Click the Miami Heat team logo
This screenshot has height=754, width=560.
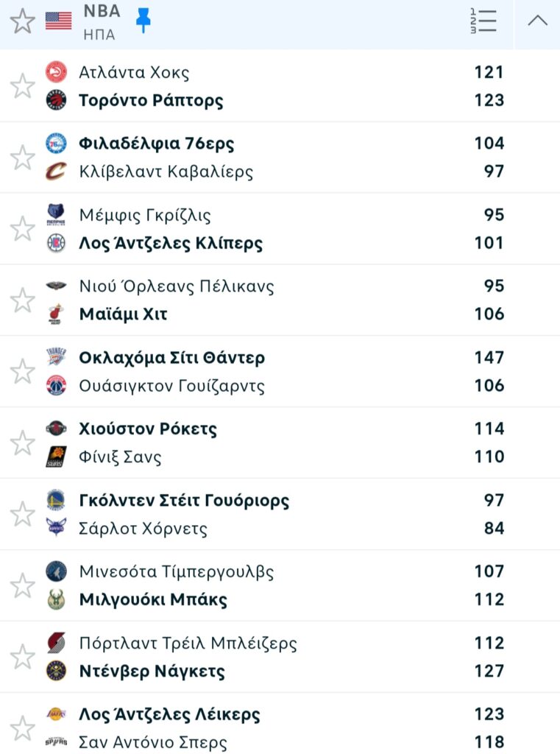(x=56, y=314)
